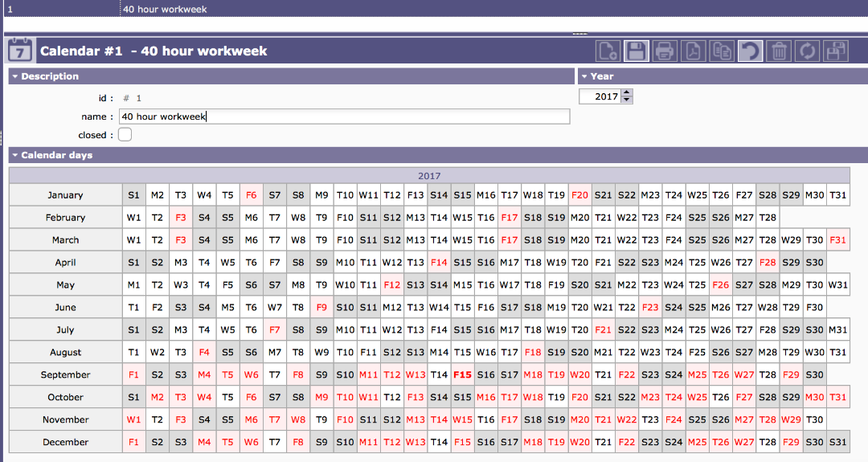
Task: Click the calendar icon beside the Calendar #1 title
Action: point(19,51)
